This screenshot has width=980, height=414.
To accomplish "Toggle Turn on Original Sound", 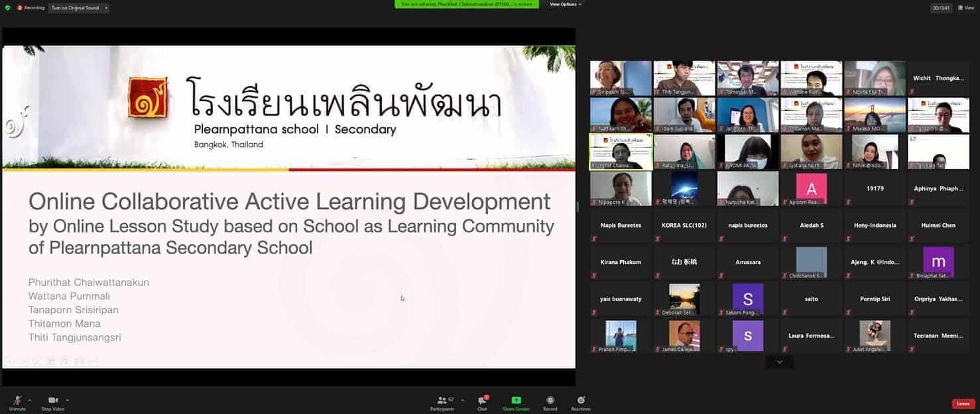I will pyautogui.click(x=74, y=6).
